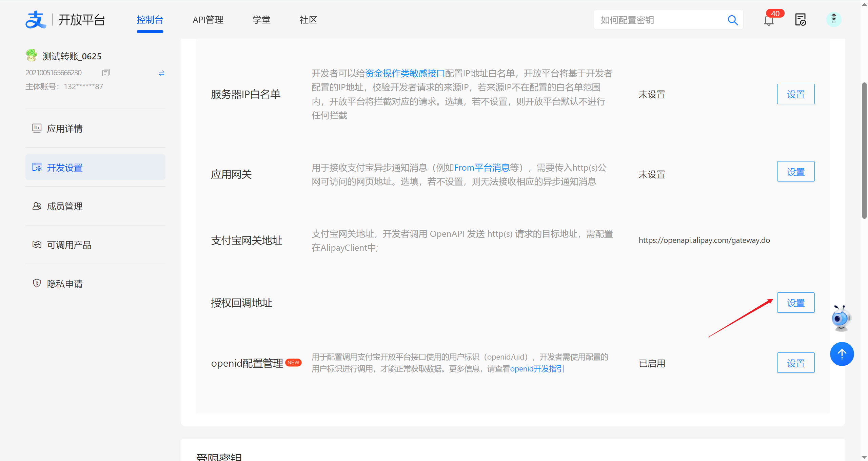
Task: Click the 应用详情 sidebar icon
Action: 37,128
